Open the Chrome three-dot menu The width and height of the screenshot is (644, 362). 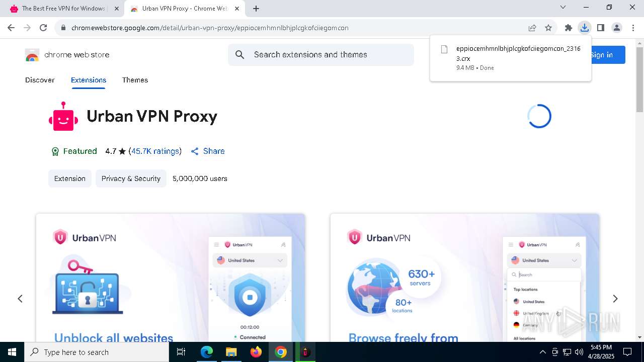pos(633,28)
